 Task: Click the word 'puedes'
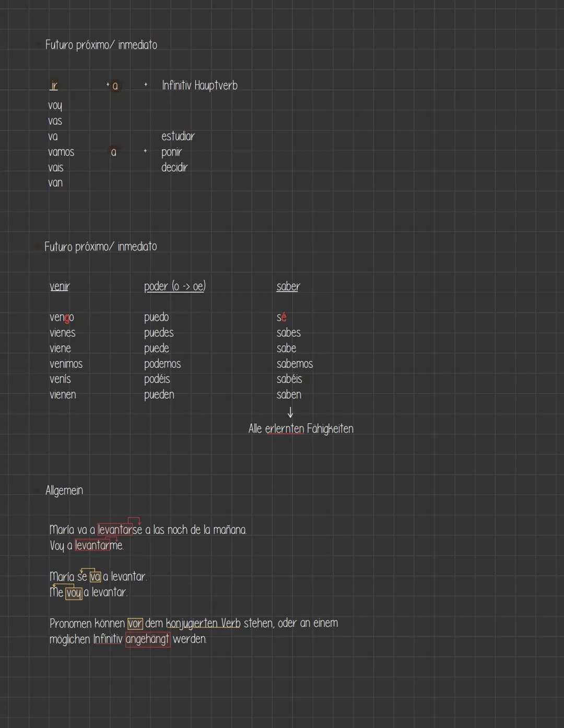159,333
